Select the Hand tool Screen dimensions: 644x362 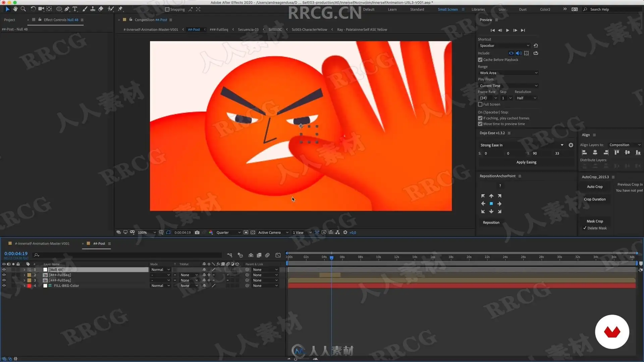15,9
